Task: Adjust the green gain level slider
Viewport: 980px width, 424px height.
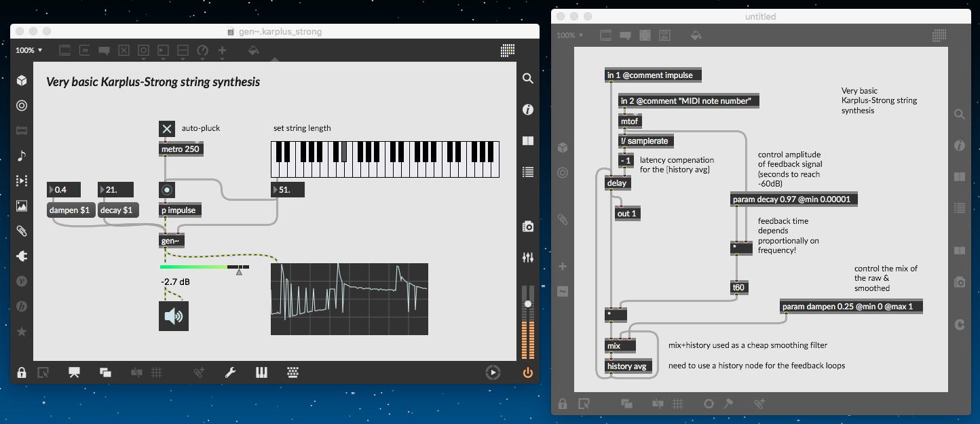Action: (x=204, y=267)
